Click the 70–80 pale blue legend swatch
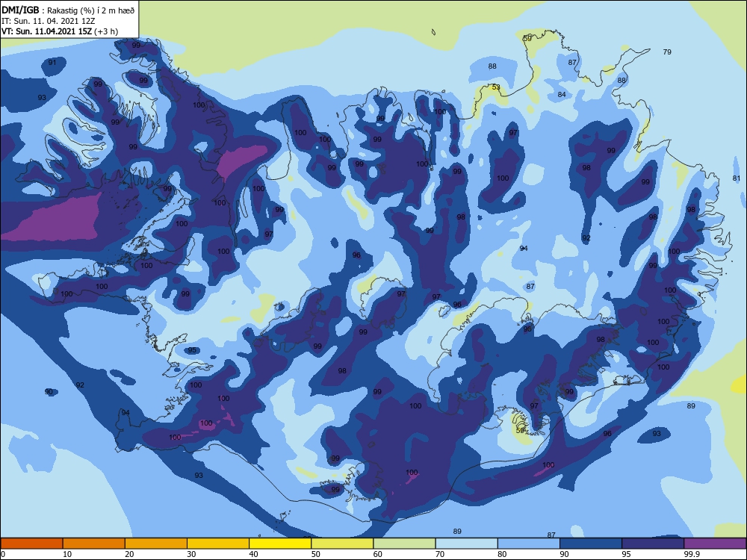This screenshot has width=747, height=560. pos(466,544)
